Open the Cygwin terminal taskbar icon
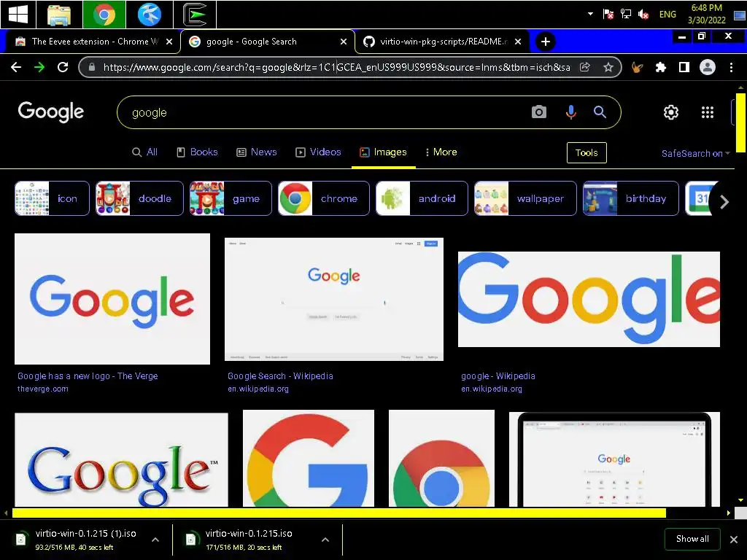The image size is (747, 560). click(195, 15)
